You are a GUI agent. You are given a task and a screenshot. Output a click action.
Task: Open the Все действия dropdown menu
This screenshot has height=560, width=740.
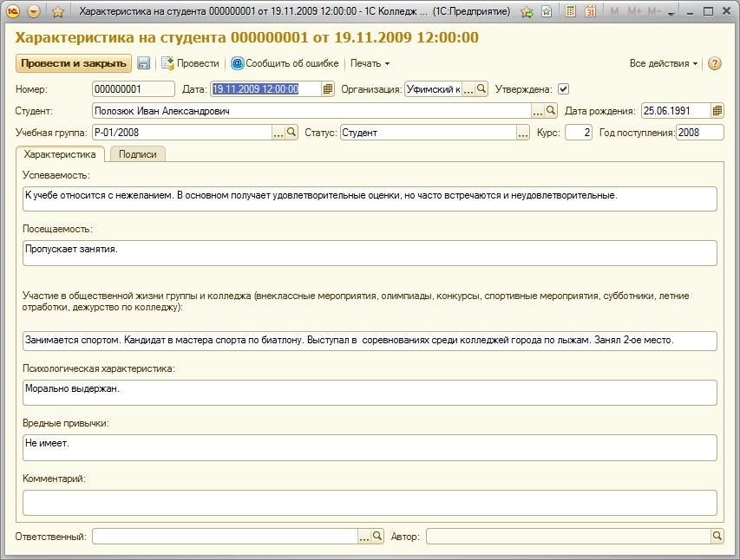point(663,63)
